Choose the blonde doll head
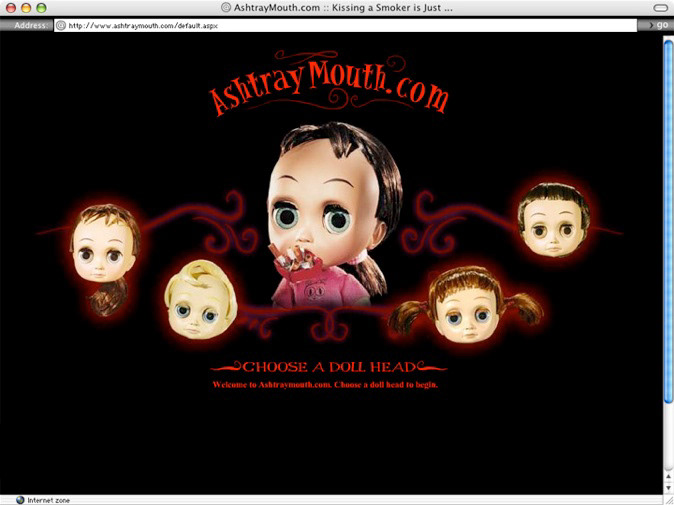The height and width of the screenshot is (505, 674). click(200, 299)
